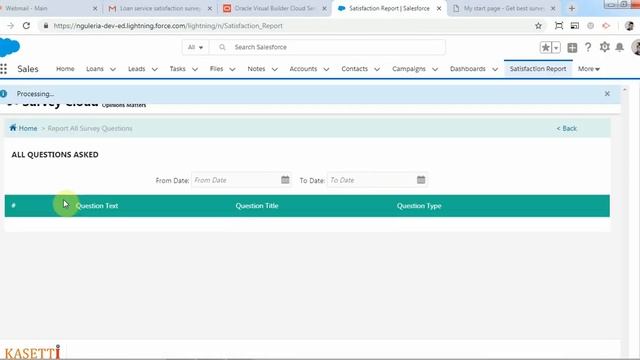Expand the favorites list dropdown arrow

(x=556, y=47)
